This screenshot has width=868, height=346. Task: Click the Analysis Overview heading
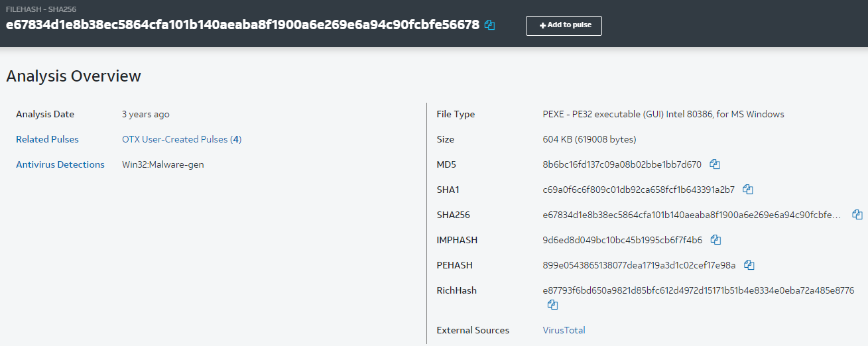point(74,76)
